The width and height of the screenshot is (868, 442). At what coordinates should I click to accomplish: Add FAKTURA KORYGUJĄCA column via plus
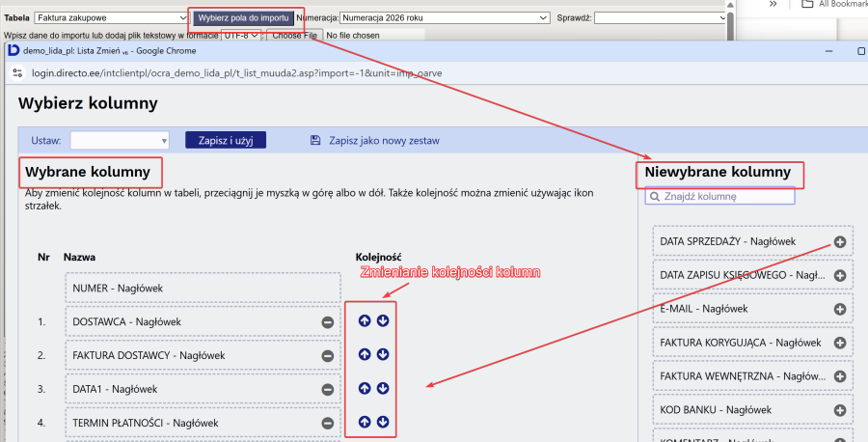[840, 344]
